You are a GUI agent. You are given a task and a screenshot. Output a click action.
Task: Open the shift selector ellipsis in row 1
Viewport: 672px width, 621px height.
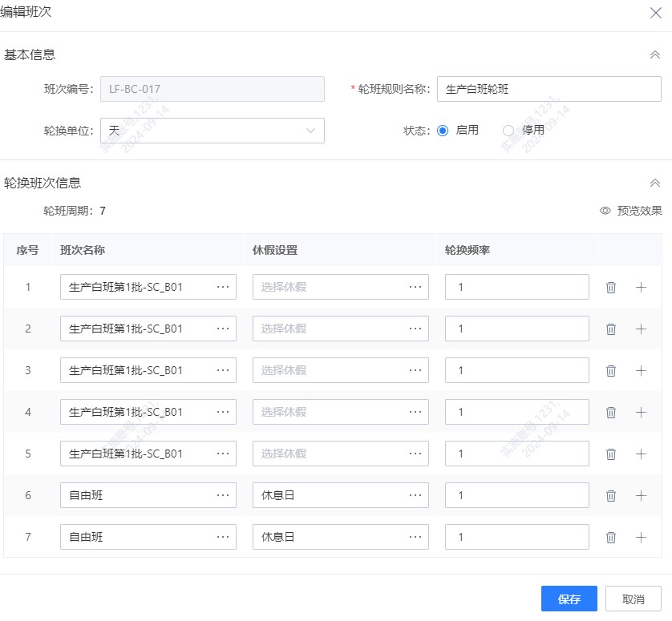[x=224, y=286]
